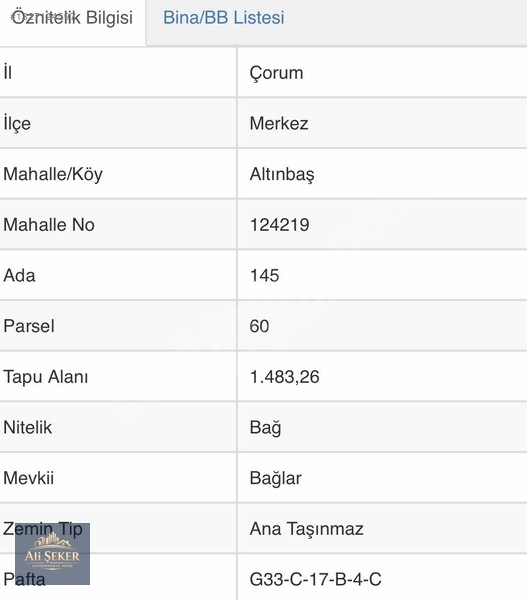
Task: Select the Nitelik value Bağ
Action: [x=265, y=428]
